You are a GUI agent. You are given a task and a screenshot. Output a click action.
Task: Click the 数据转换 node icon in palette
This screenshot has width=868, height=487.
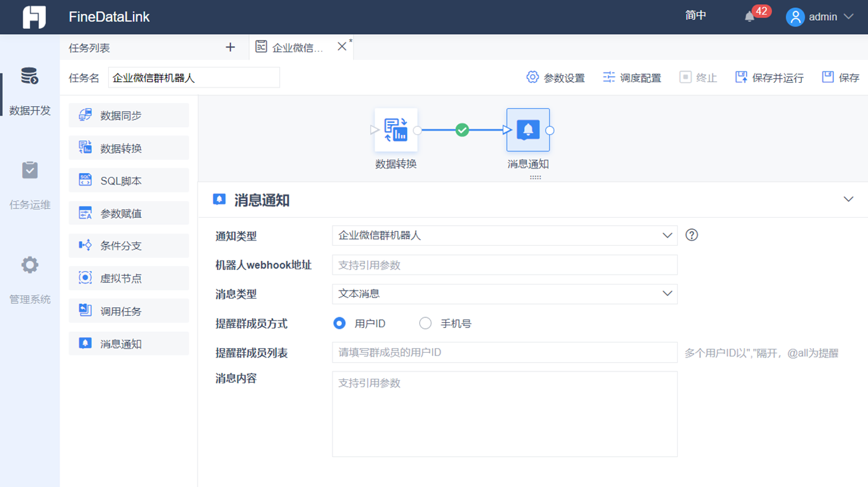(x=85, y=148)
